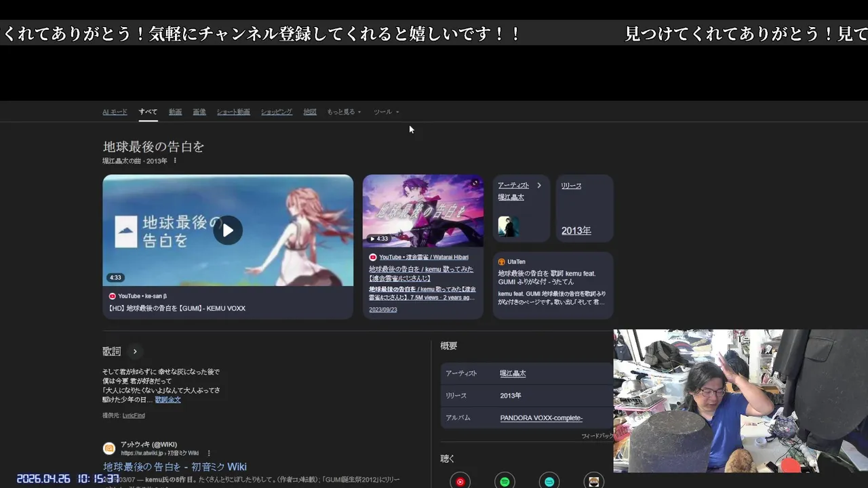Viewport: 868px width, 488px height.
Task: Open the 歌詞全文 full lyrics link
Action: tap(167, 400)
